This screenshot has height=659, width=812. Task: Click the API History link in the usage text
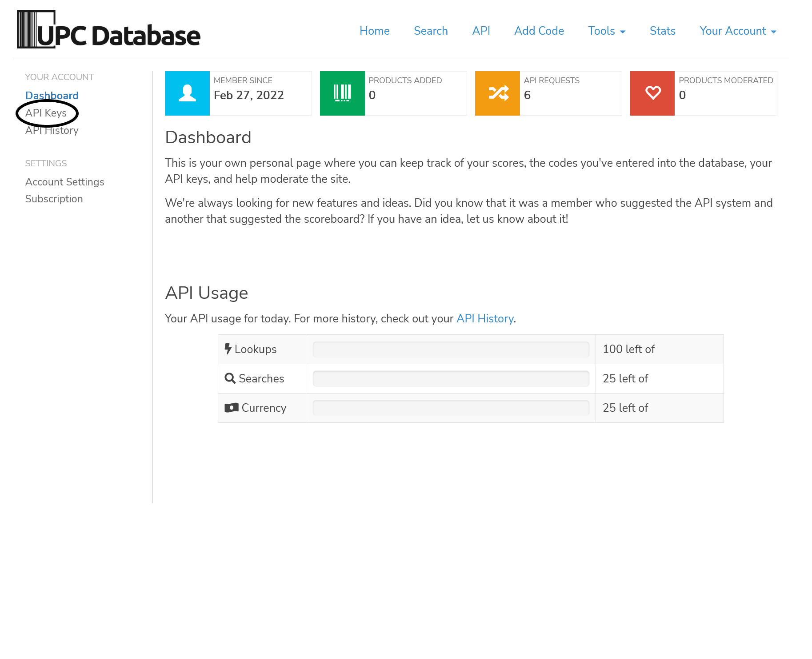(x=484, y=318)
